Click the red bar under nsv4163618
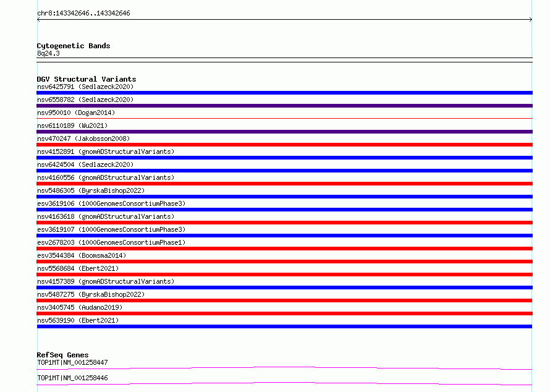 pyautogui.click(x=284, y=223)
